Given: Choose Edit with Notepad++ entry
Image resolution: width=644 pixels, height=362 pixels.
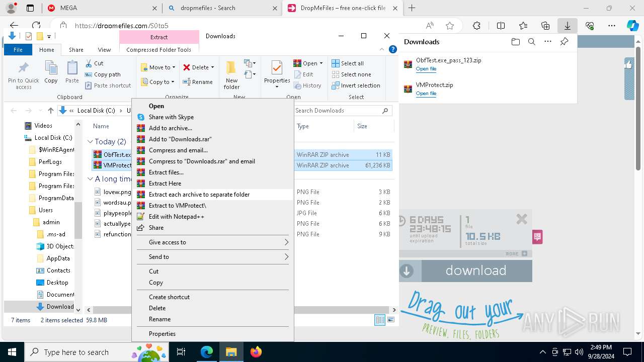Looking at the screenshot, I should click(x=212, y=217).
